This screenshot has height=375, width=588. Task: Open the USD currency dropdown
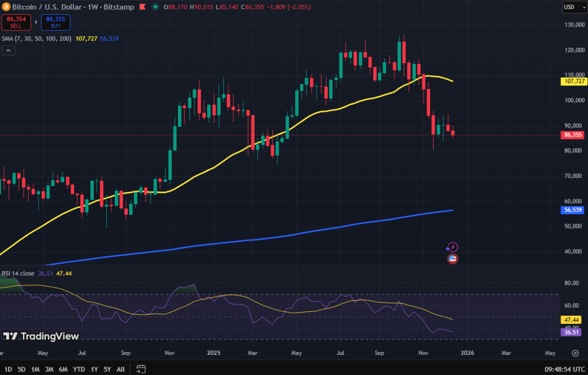(x=574, y=7)
